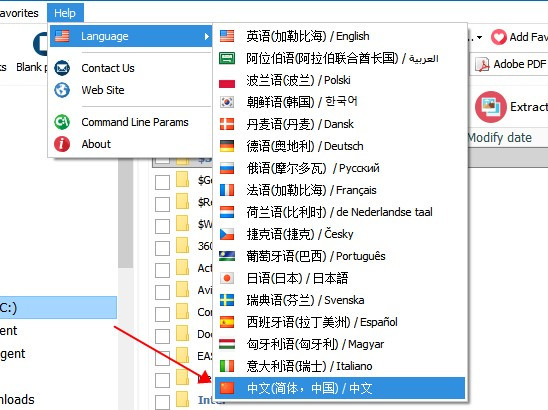548x410 pixels.
Task: Expand the Language submenu
Action: click(131, 36)
